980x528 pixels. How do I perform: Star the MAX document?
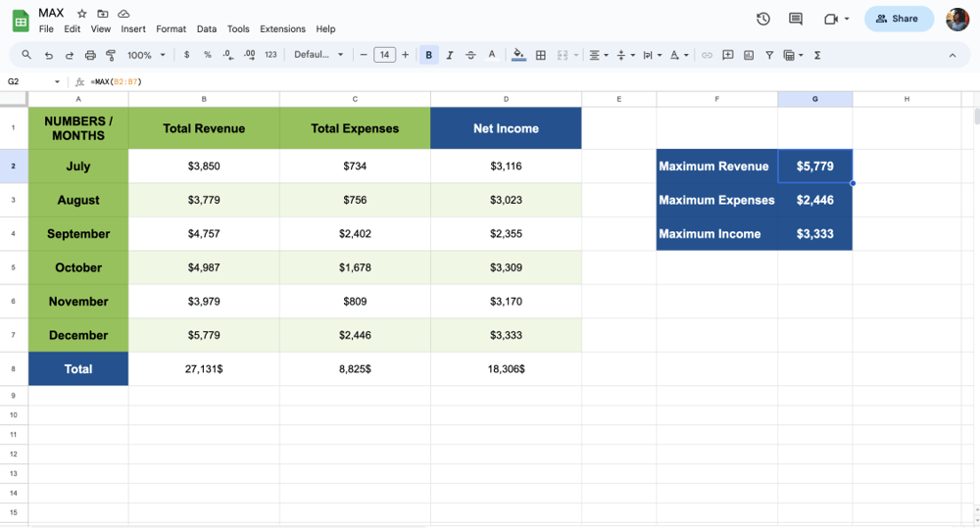[x=82, y=14]
